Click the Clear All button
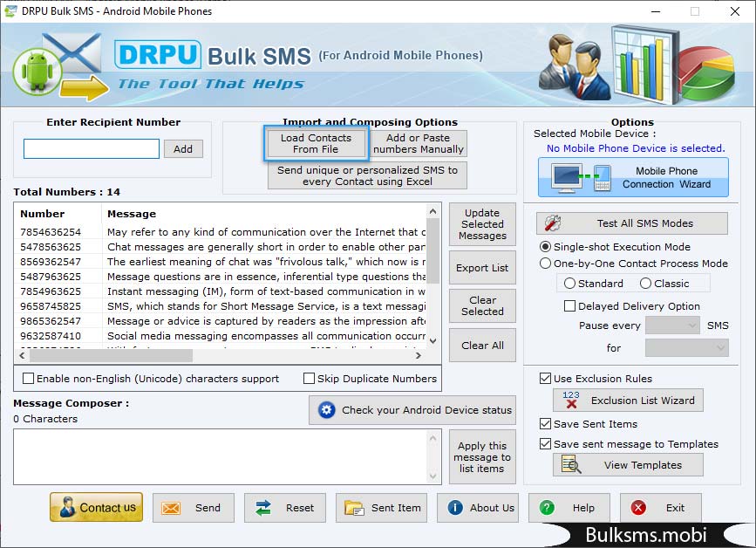The height and width of the screenshot is (548, 756). click(x=482, y=346)
